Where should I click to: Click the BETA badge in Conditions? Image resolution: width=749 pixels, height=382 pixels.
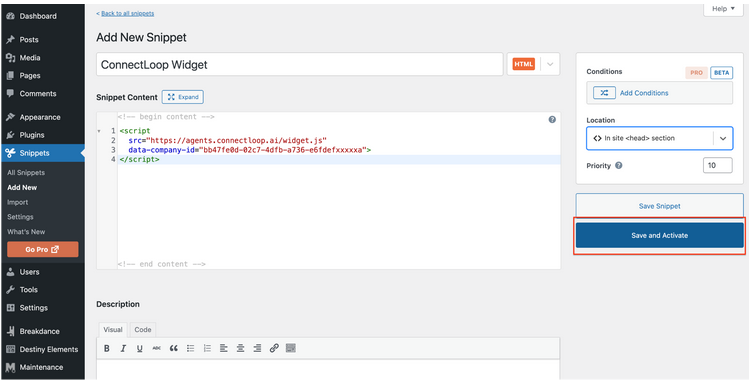coord(721,73)
